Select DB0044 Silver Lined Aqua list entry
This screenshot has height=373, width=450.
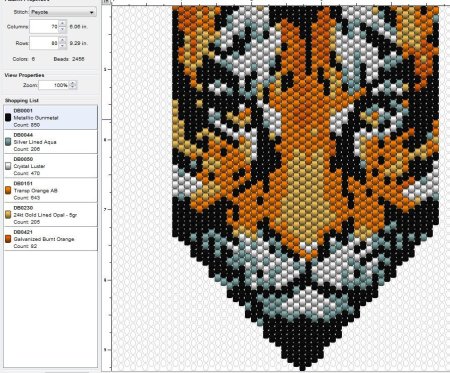50,142
